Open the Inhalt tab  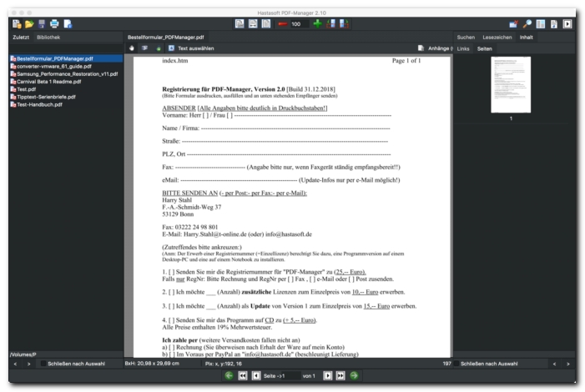526,38
